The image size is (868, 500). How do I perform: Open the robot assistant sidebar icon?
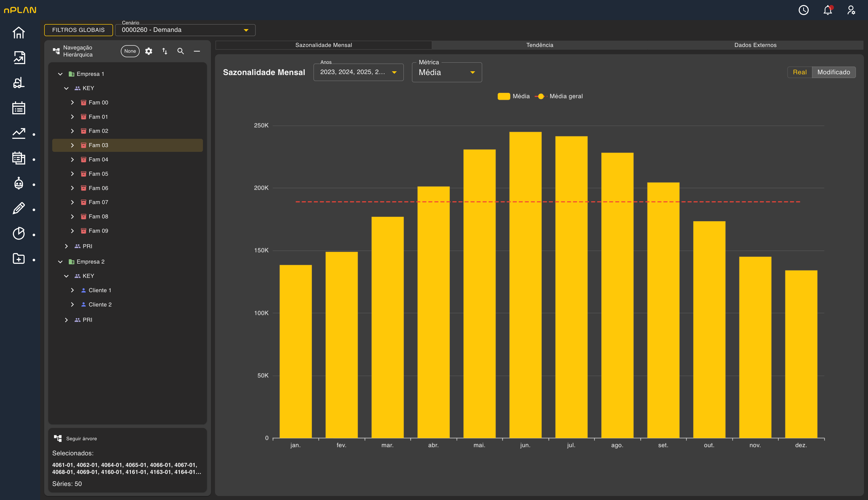[x=19, y=183]
